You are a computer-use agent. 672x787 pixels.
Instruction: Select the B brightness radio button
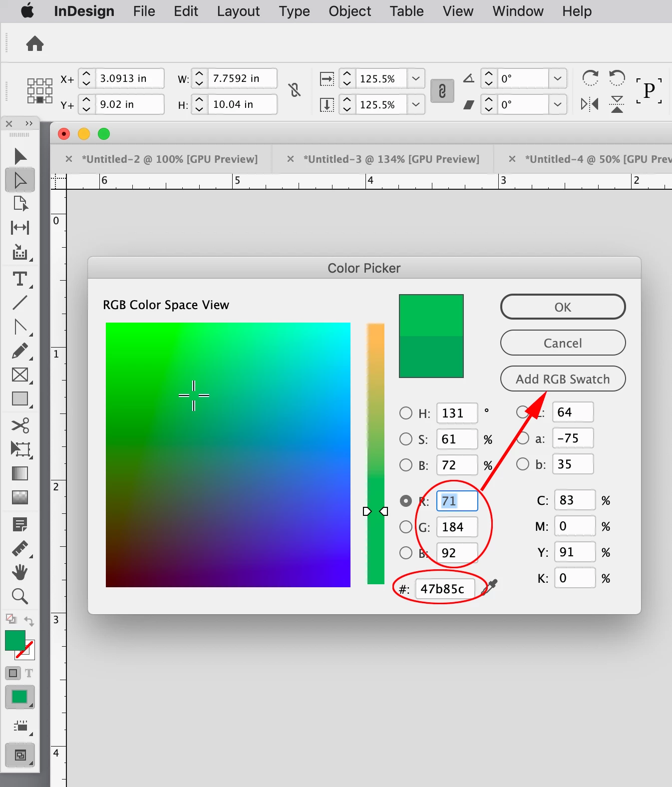(x=406, y=465)
